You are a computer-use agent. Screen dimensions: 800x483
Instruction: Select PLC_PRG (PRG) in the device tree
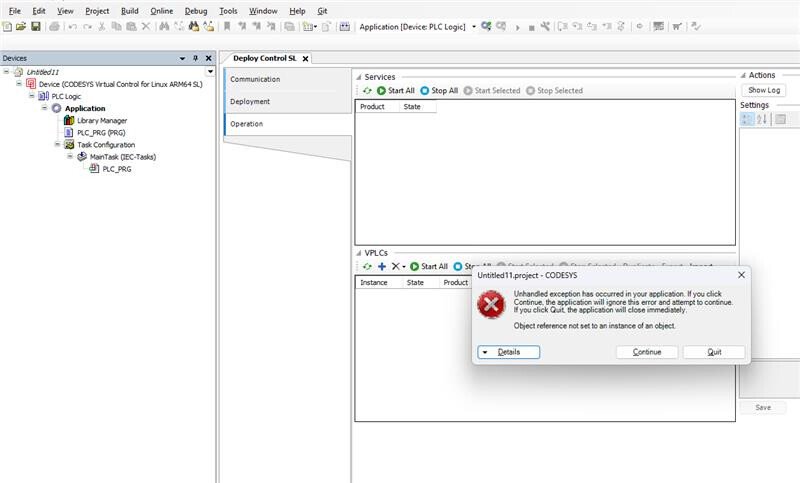(100, 133)
